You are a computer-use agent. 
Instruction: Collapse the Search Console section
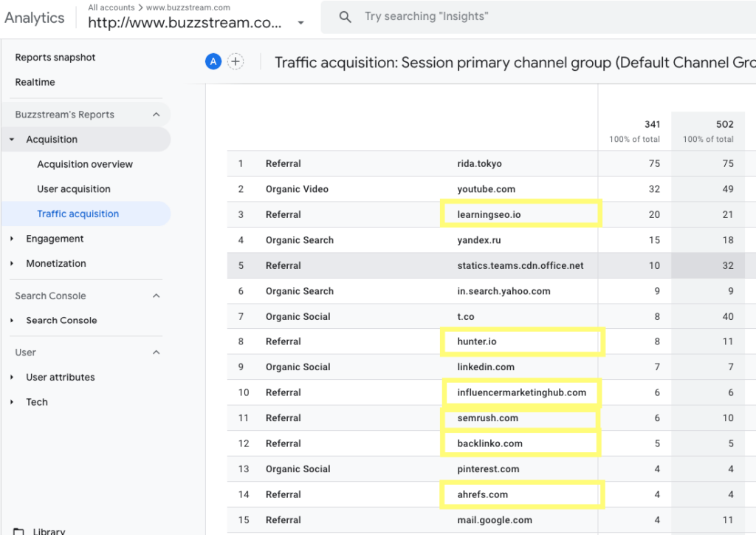[x=155, y=296]
